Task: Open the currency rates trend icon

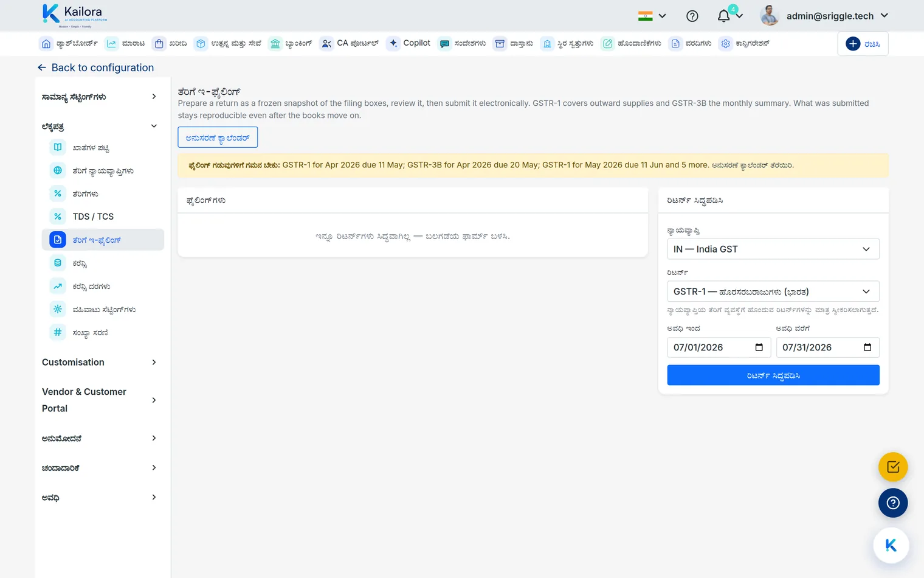Action: pyautogui.click(x=58, y=286)
